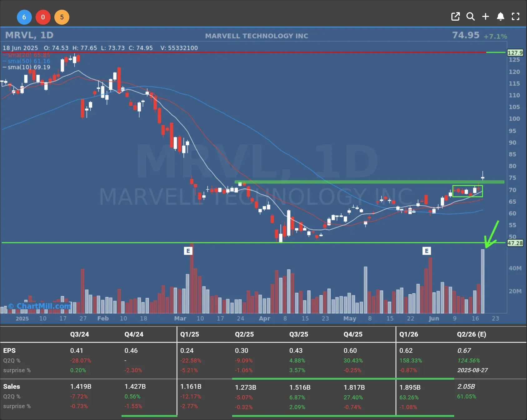Click Sales value 1.895B

coord(410,387)
